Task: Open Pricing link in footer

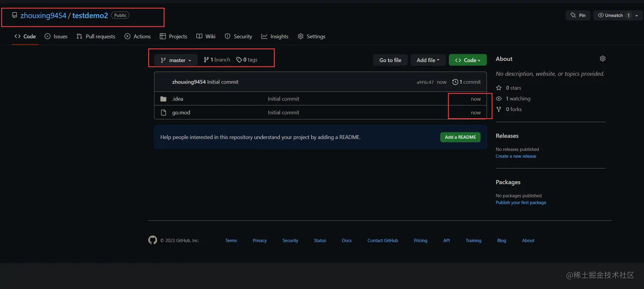Action: click(420, 240)
